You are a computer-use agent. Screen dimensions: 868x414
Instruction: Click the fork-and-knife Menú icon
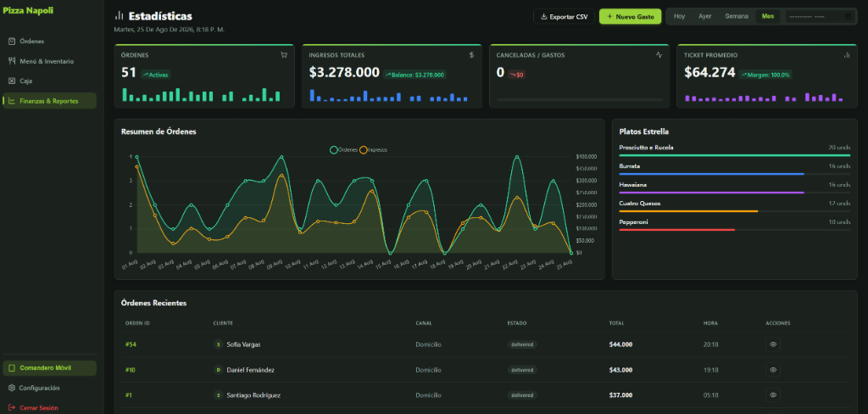click(12, 61)
